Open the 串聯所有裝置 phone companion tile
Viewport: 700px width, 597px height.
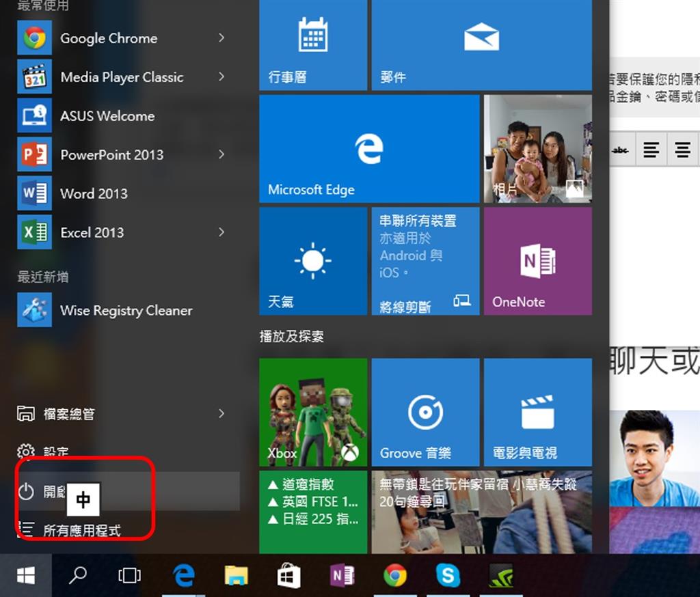coord(425,261)
